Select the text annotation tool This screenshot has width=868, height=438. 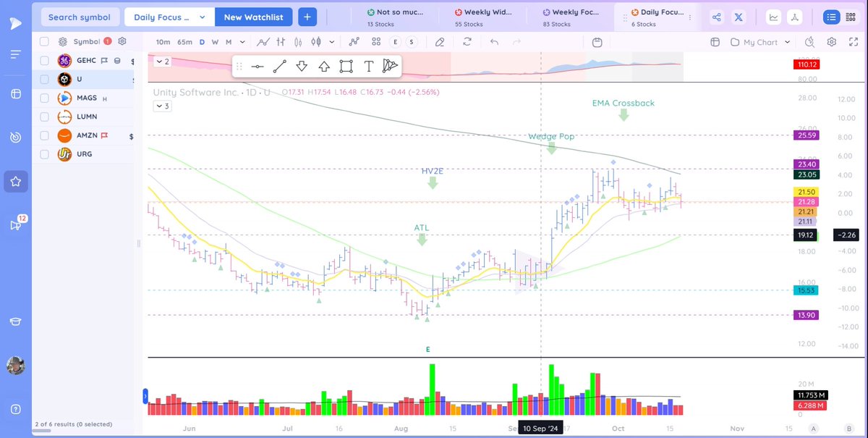click(x=368, y=67)
